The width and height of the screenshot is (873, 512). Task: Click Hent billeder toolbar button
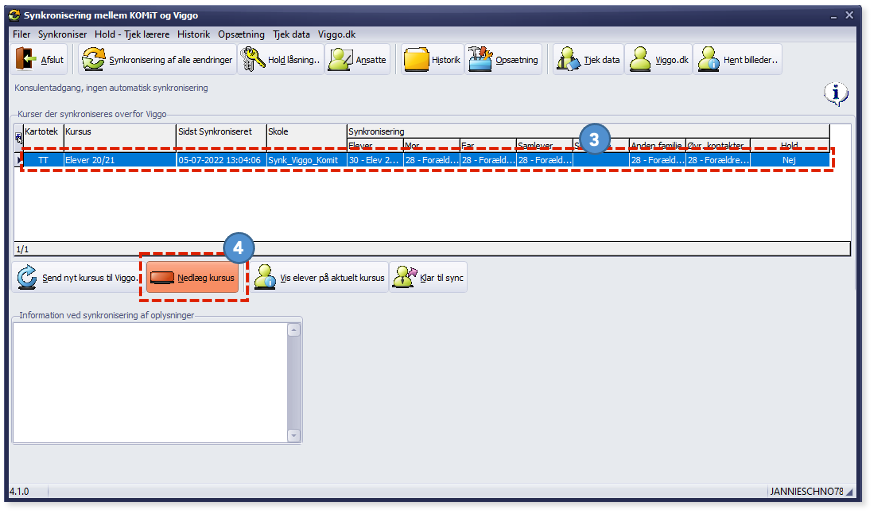tap(738, 60)
